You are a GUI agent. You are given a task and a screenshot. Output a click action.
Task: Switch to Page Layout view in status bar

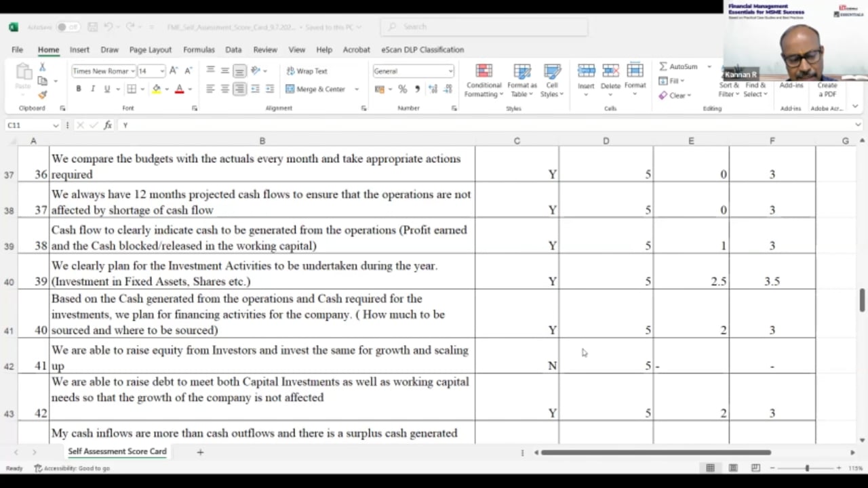pos(733,468)
